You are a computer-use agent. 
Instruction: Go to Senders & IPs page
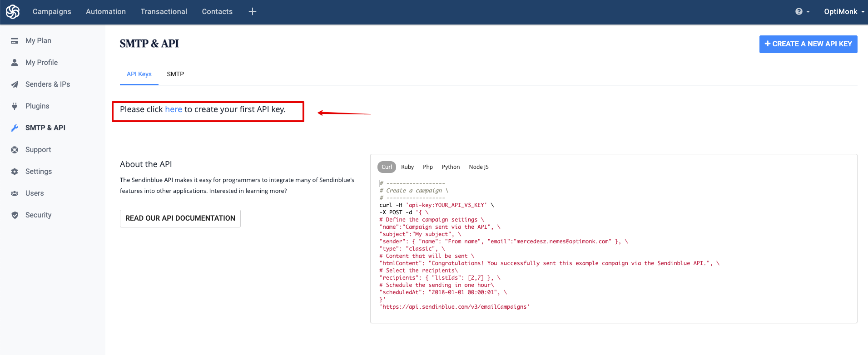(48, 84)
